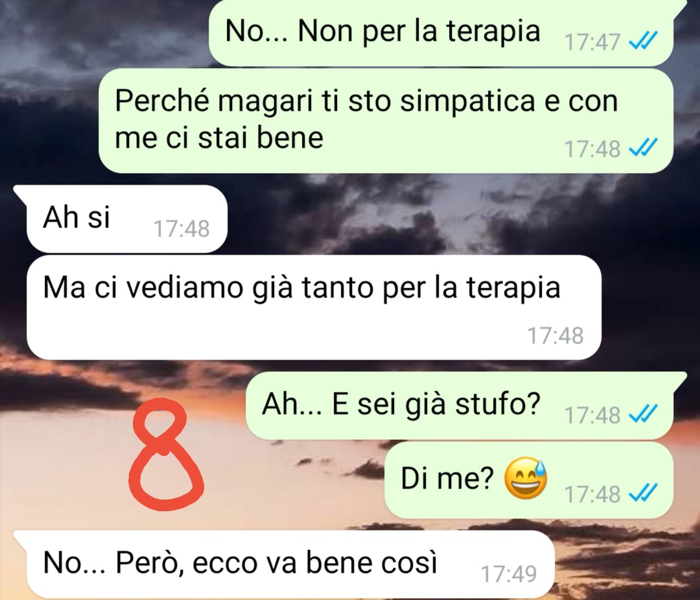Select the 'Perché magari ti sto simpatica' message bubble
The image size is (700, 600).
click(386, 121)
